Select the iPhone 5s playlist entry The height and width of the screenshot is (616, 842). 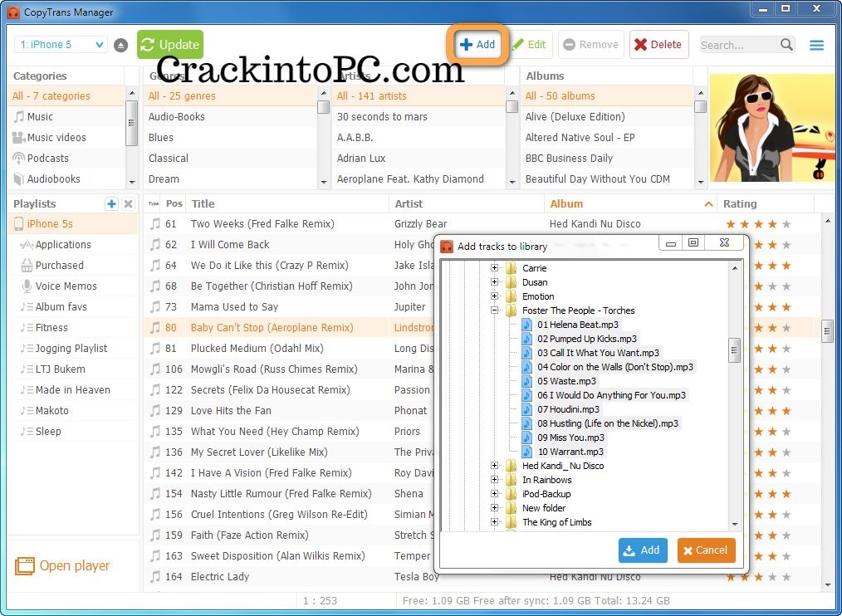(73, 223)
